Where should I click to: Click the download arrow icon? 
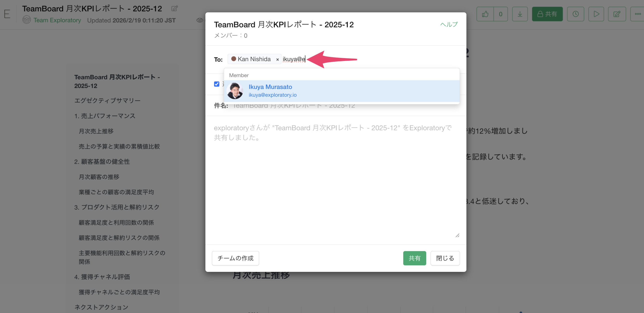coord(519,14)
